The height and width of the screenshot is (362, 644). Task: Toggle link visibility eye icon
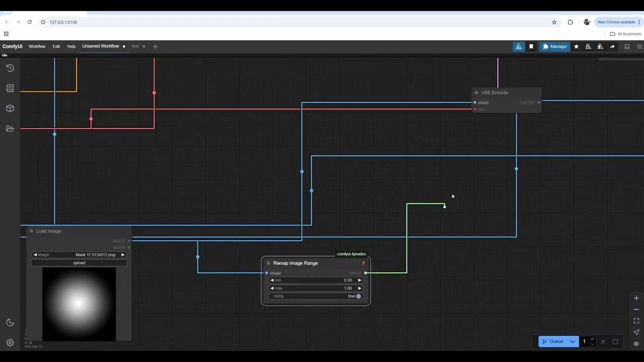click(x=636, y=344)
